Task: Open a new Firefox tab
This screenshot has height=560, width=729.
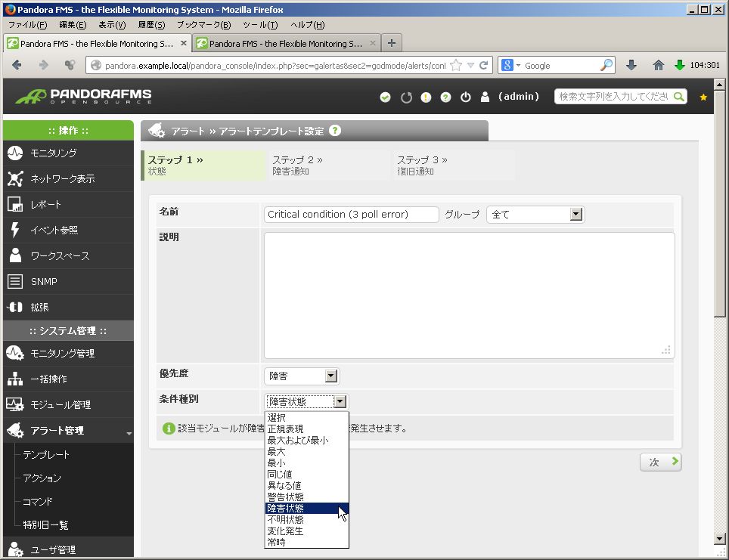Action: point(392,43)
